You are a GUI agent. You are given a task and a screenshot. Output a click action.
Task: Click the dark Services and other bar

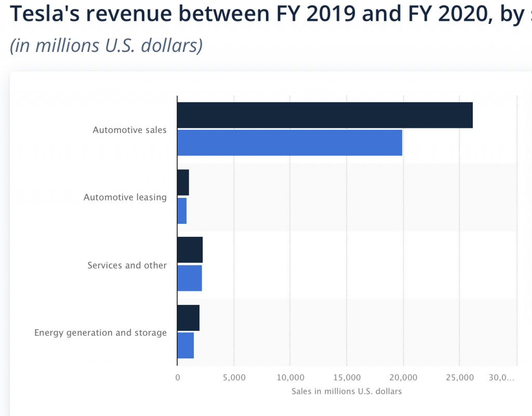pos(190,250)
